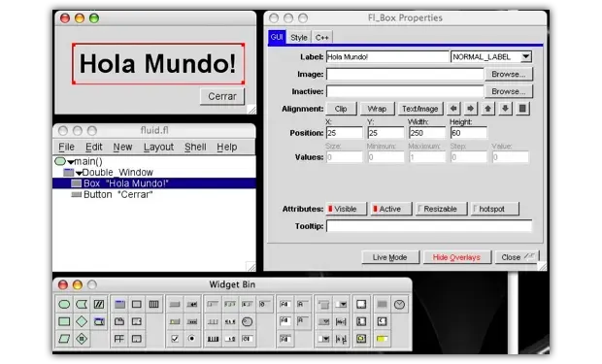Toggle the Resizable attribute

pyautogui.click(x=441, y=209)
